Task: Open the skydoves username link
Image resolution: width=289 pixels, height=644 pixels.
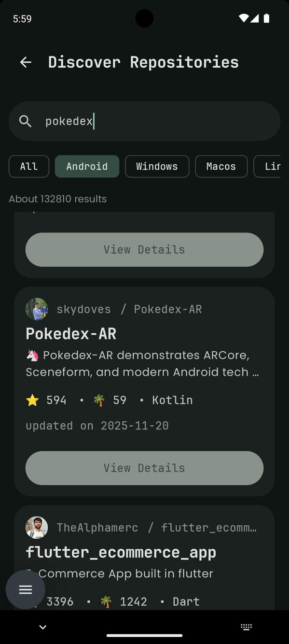Action: click(x=83, y=309)
